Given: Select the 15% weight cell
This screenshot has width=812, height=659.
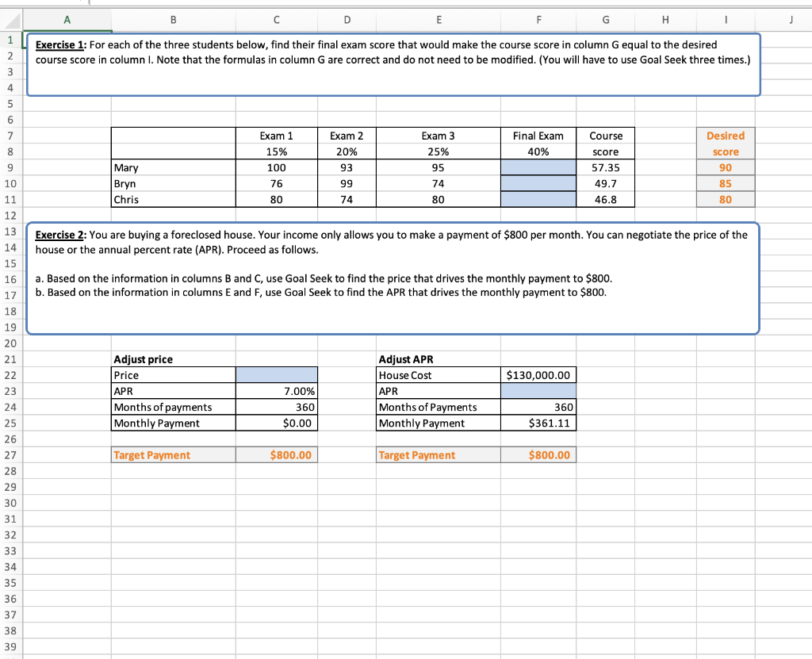Looking at the screenshot, I should [x=277, y=151].
